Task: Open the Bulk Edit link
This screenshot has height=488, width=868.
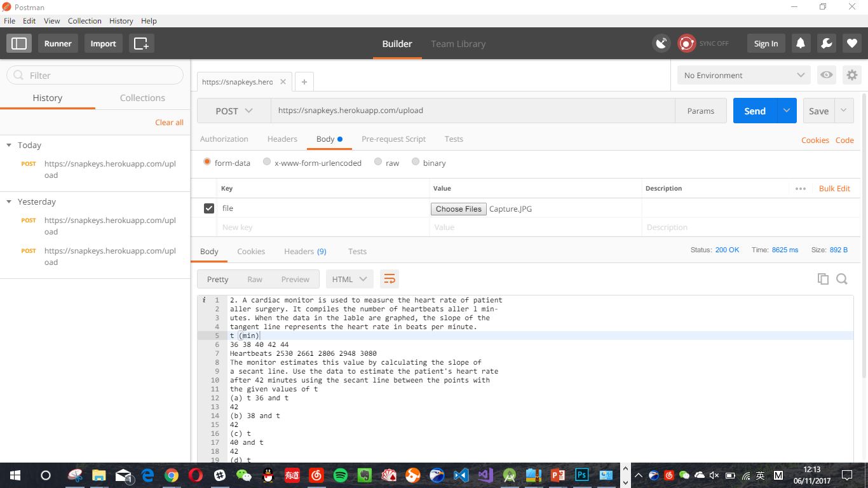Action: [x=834, y=189]
